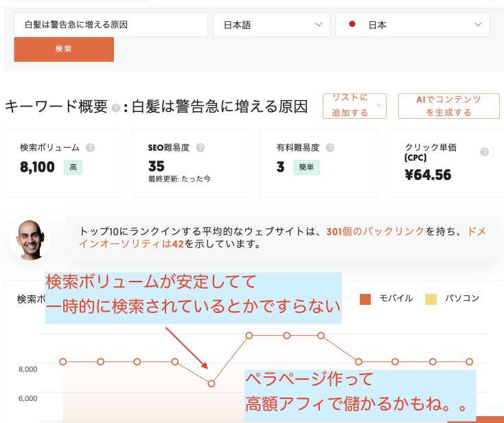The width and height of the screenshot is (504, 423).
Task: Click help icon next to キーワード概要
Action: click(116, 108)
